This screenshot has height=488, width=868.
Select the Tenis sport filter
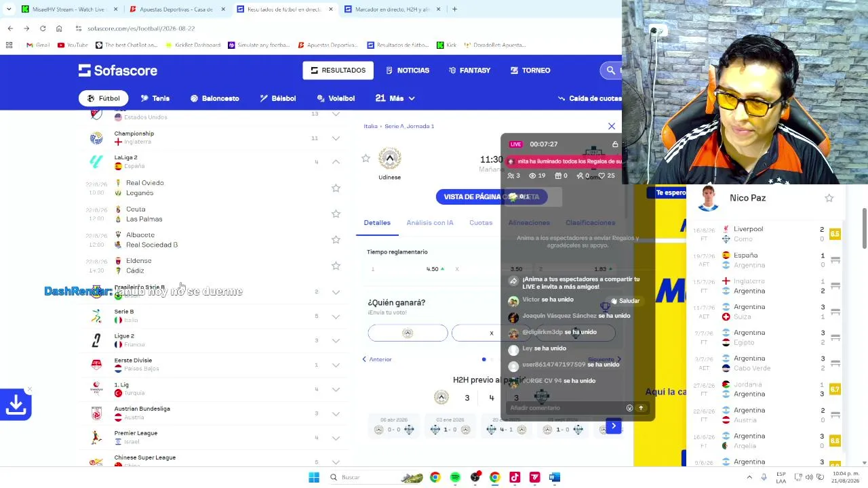[x=155, y=98]
